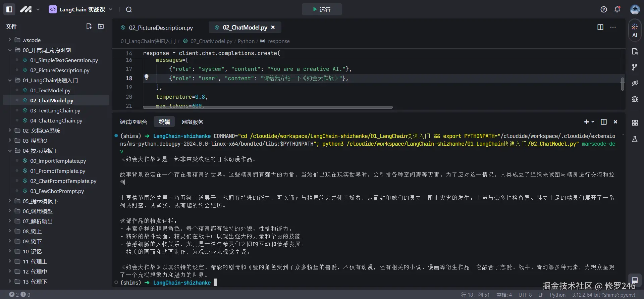Switch to the 调试控制台 tab
644x299 pixels.
click(133, 122)
